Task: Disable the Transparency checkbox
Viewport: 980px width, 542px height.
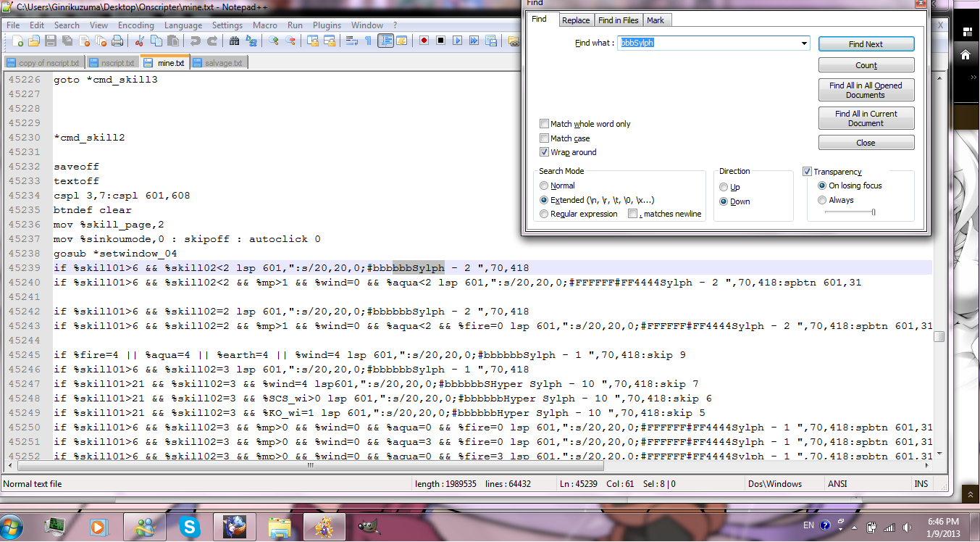Action: click(x=808, y=172)
